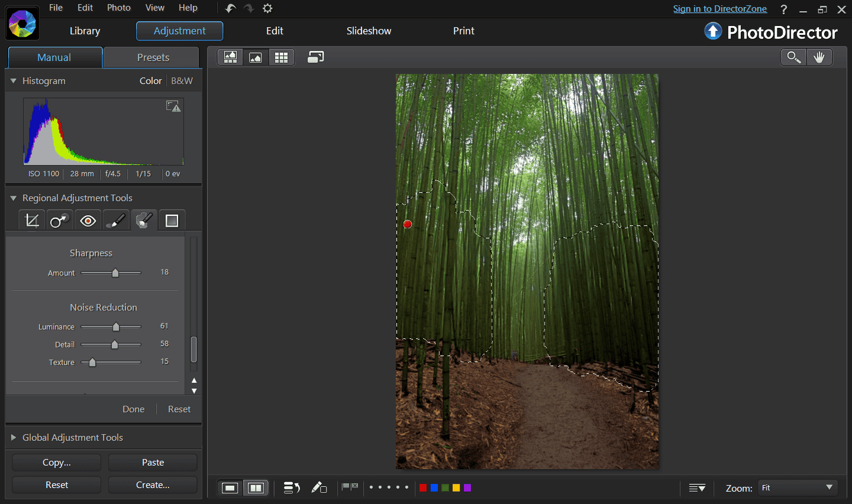Click the Texture noise slider
The width and height of the screenshot is (852, 504).
(x=111, y=362)
